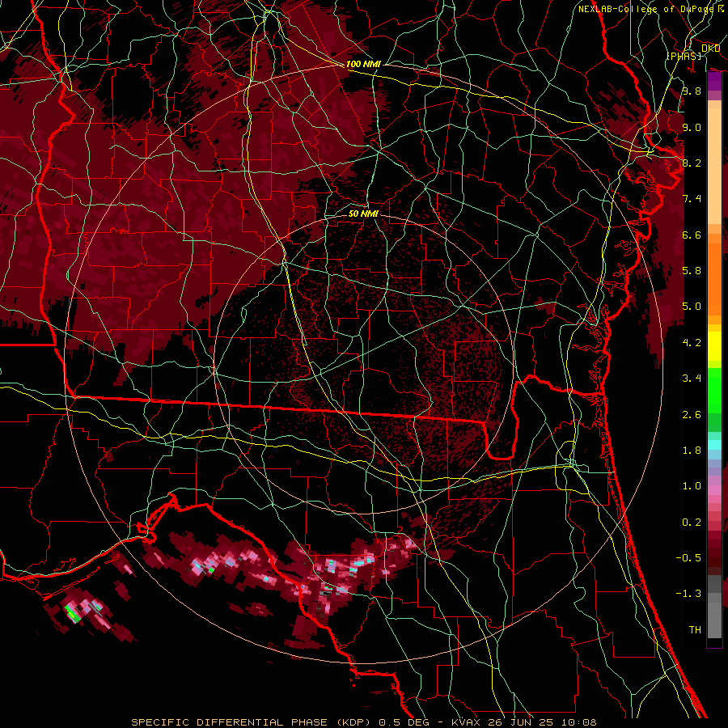Click the 1.0 scale label

(x=692, y=486)
